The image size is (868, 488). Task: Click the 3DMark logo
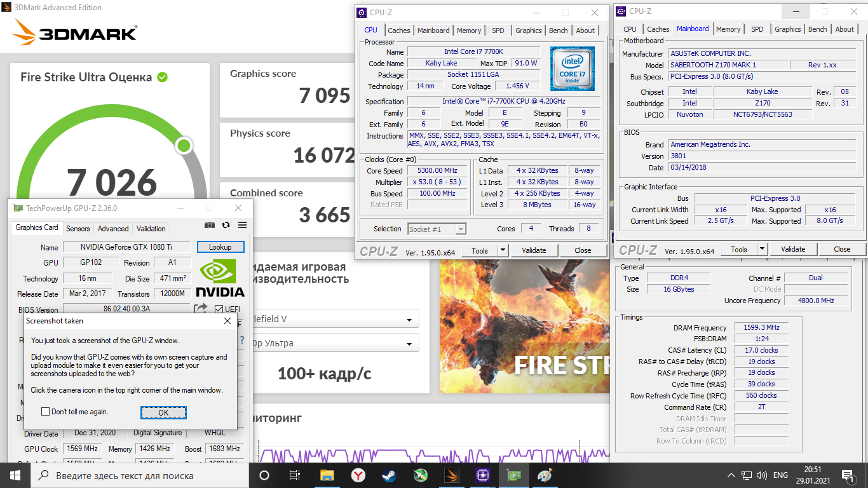75,34
